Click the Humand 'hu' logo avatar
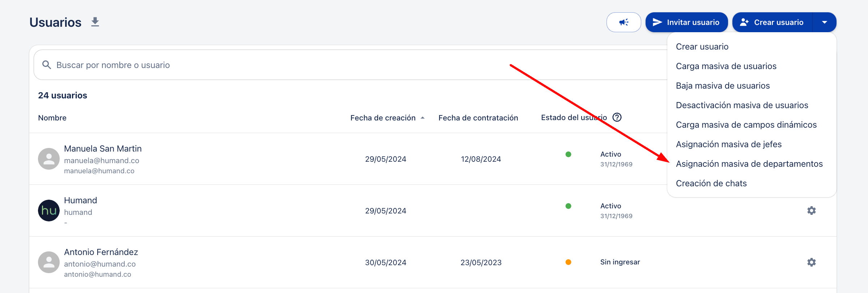 49,211
